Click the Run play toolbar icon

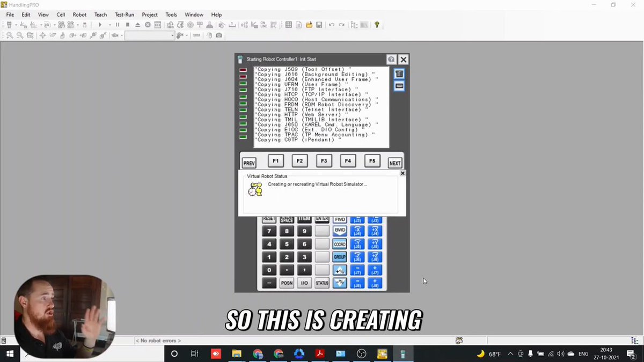click(x=100, y=25)
